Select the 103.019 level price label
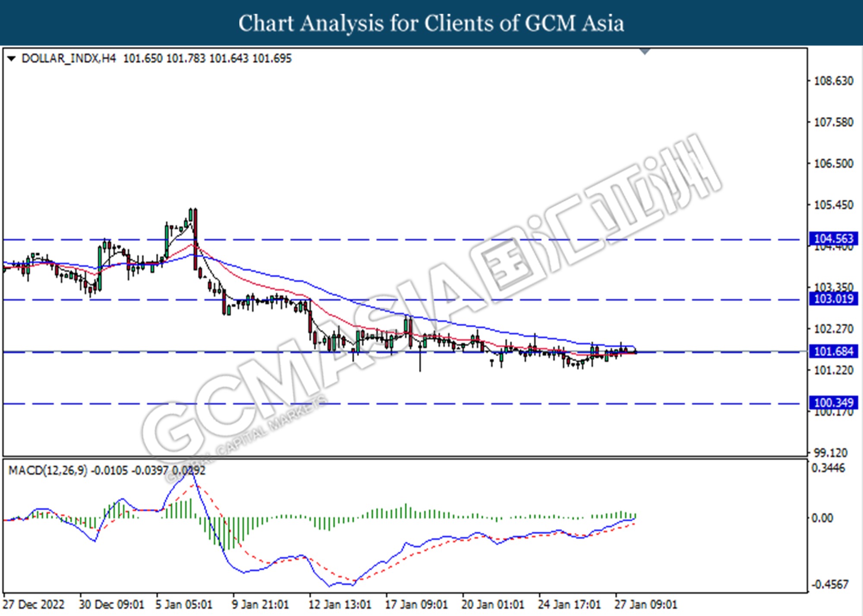 click(x=833, y=299)
